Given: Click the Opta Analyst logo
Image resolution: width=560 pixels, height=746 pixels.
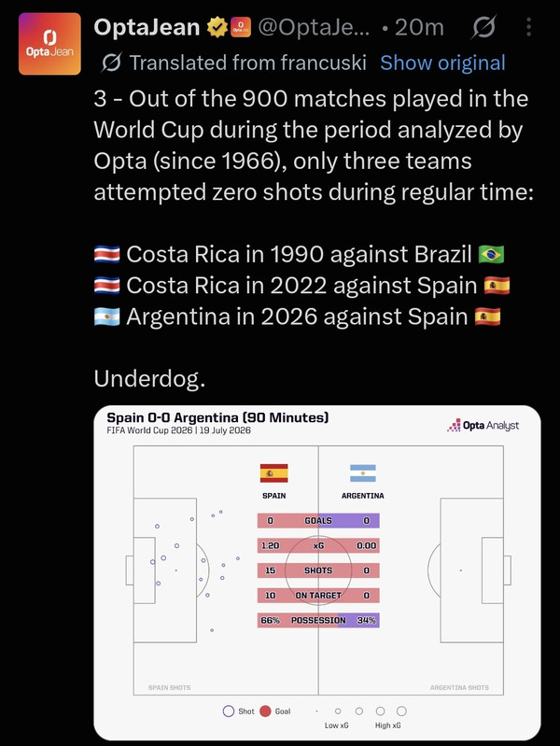Looking at the screenshot, I should 483,425.
